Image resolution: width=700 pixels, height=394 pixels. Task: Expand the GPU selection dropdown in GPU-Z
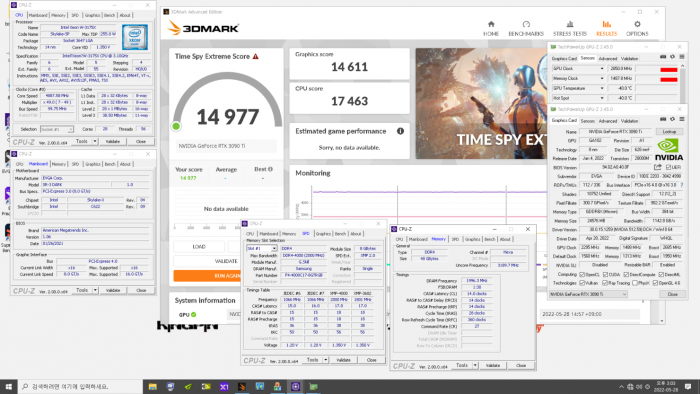tap(588, 294)
